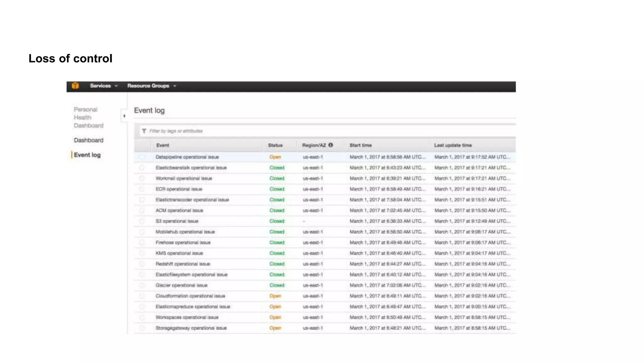The width and height of the screenshot is (644, 362).
Task: Click the Region/AZ info icon
Action: point(330,145)
